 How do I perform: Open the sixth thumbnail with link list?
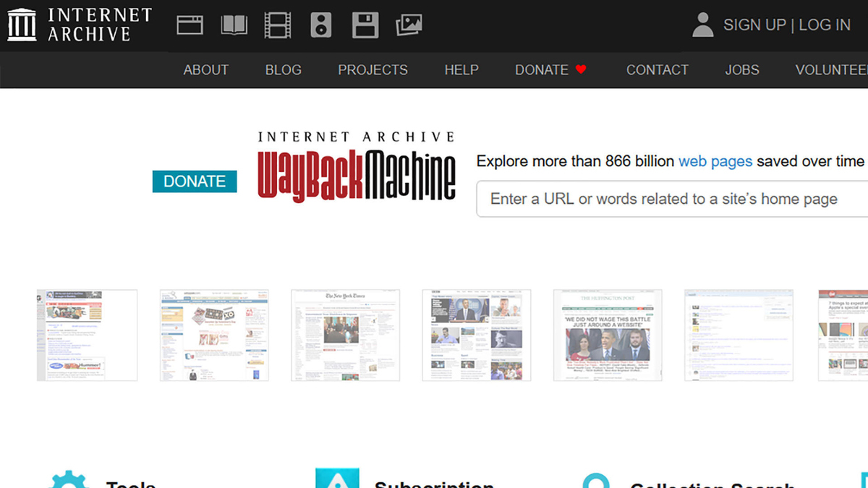739,335
